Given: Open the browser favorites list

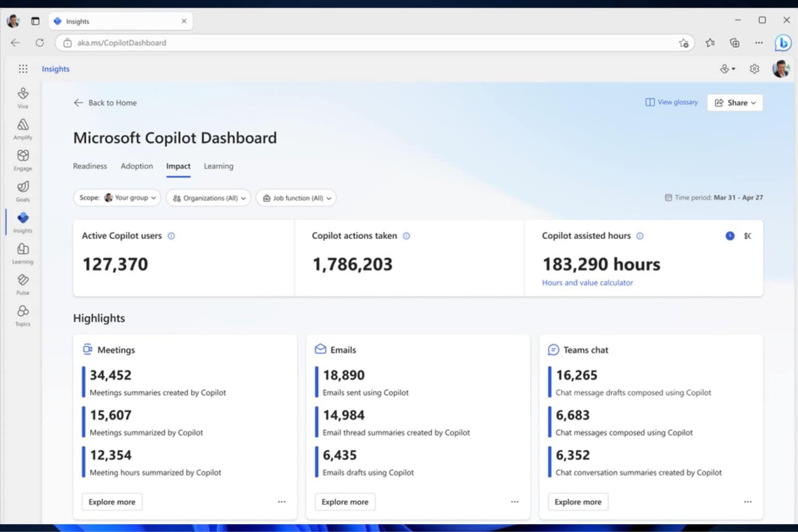Looking at the screenshot, I should point(710,43).
